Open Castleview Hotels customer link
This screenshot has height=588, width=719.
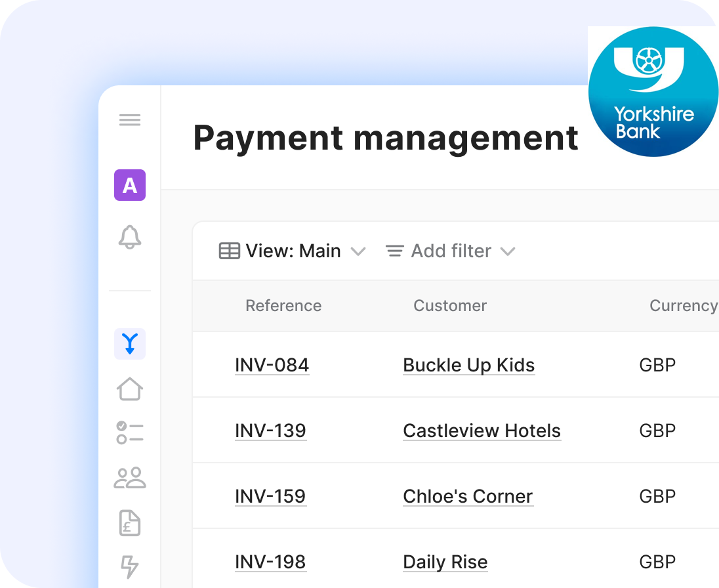pyautogui.click(x=482, y=430)
